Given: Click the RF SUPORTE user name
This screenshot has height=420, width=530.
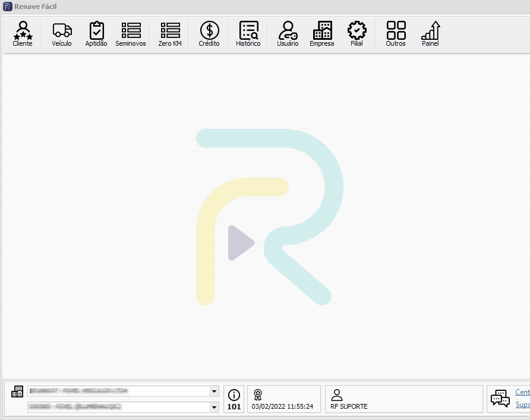Looking at the screenshot, I should [349, 406].
